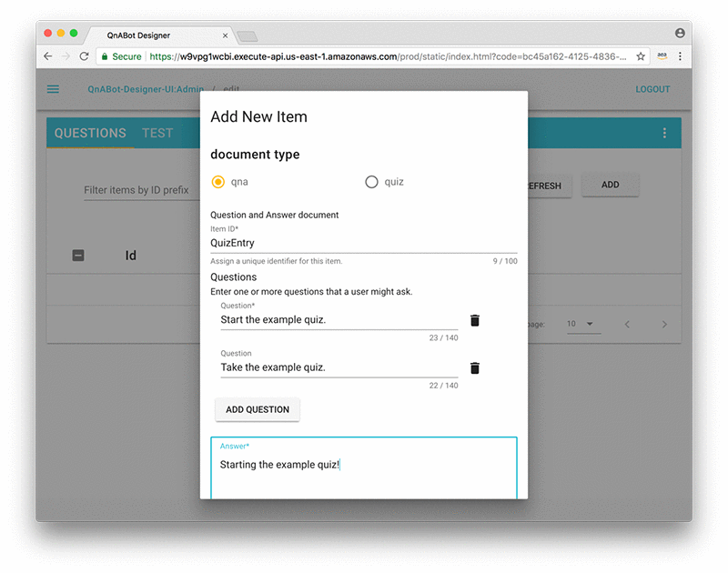Screen dimensions: 728x573
Task: Click the browser forward arrow
Action: point(66,56)
